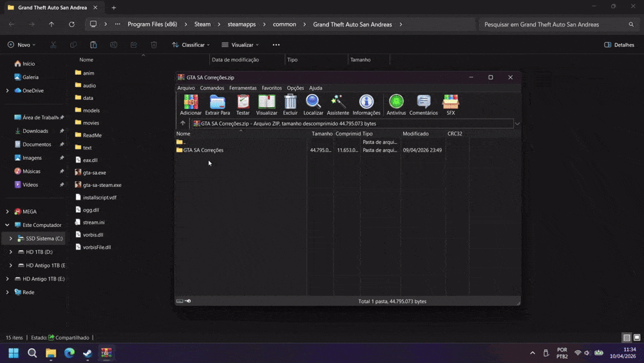Open Downloads in Explorer sidebar
Screen dimensions: 644x363
pos(35,131)
